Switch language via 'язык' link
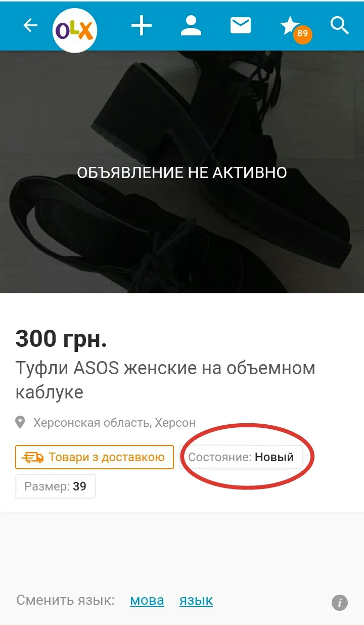 196,600
